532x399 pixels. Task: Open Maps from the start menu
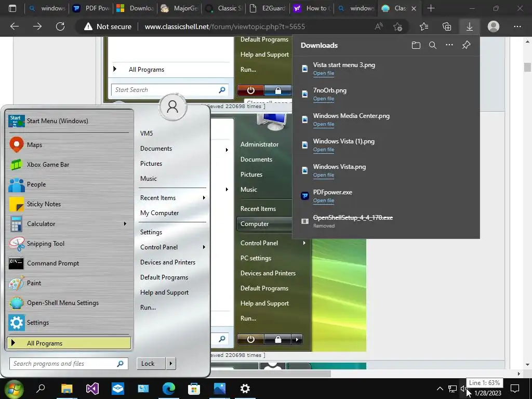pos(68,145)
